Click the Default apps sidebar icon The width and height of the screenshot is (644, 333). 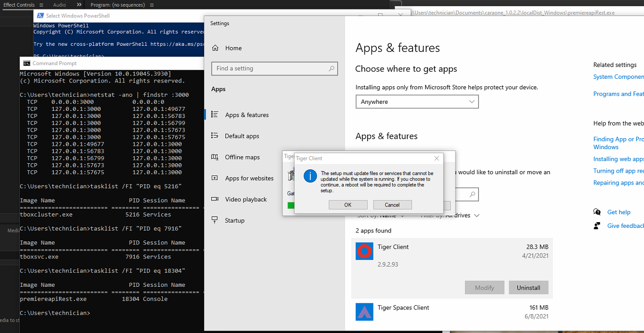click(x=215, y=136)
